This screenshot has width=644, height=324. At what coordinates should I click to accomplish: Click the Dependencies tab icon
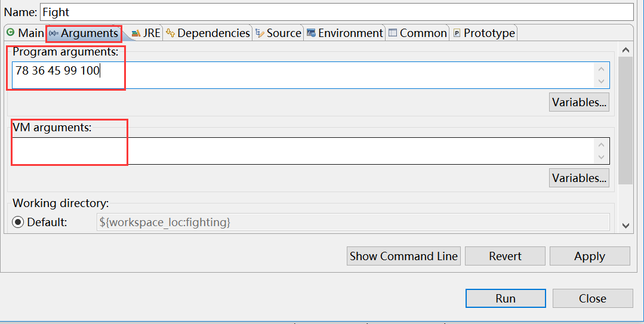point(171,33)
